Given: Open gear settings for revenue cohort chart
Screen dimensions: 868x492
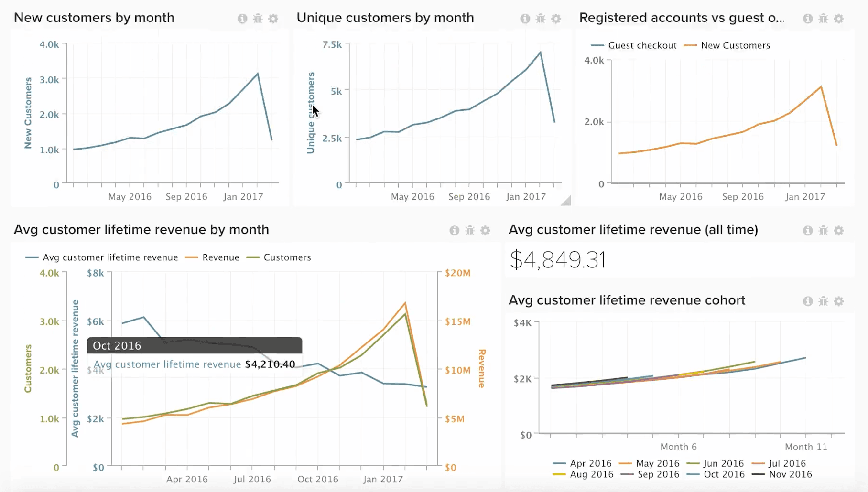Looking at the screenshot, I should 838,301.
